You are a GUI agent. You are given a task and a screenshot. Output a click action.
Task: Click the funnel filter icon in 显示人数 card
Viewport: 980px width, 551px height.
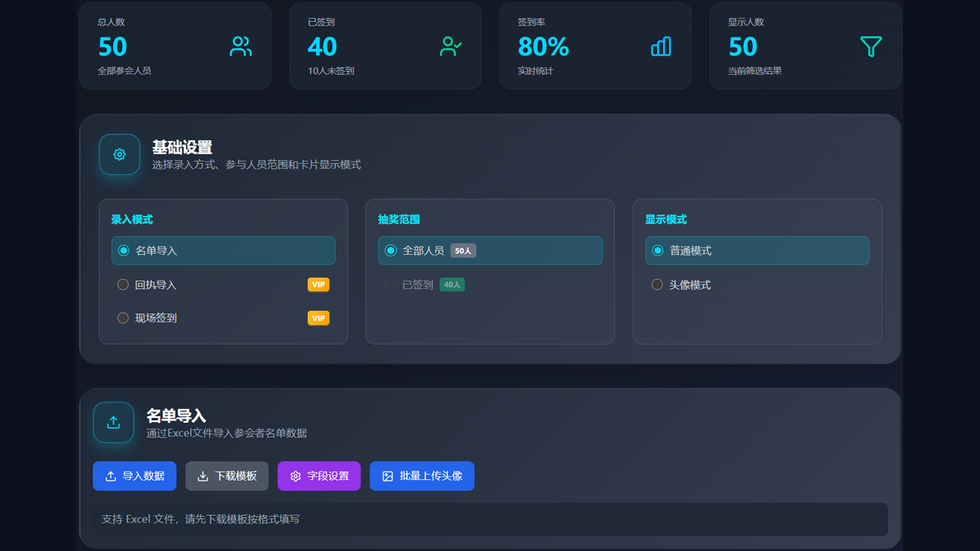tap(871, 47)
